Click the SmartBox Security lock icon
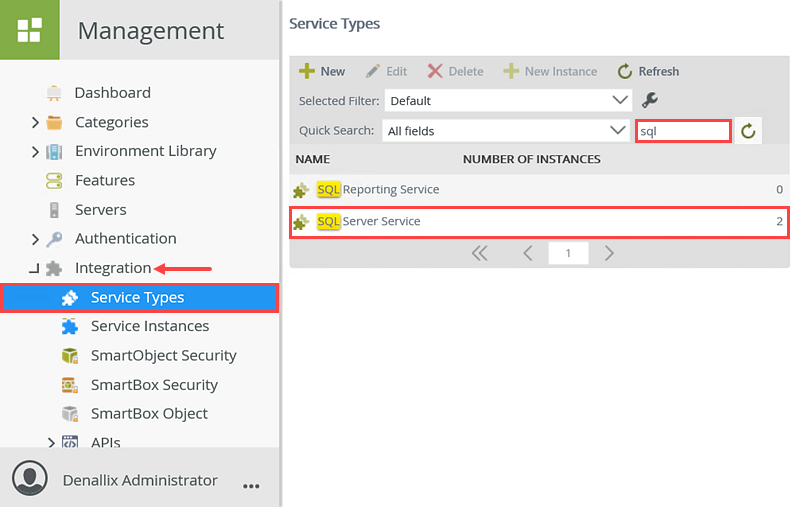800x507 pixels. (x=70, y=385)
